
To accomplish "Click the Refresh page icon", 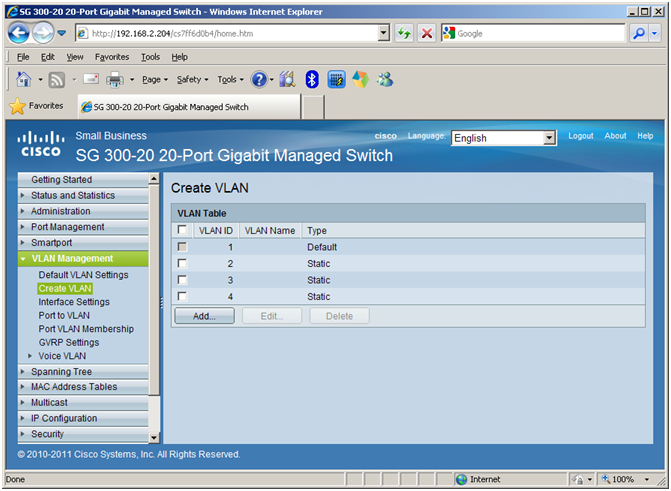I will [x=404, y=33].
